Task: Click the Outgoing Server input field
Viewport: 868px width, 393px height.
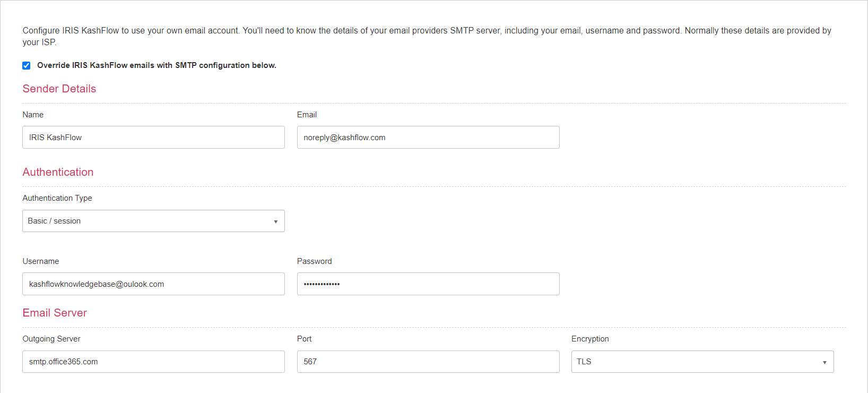Action: (153, 362)
